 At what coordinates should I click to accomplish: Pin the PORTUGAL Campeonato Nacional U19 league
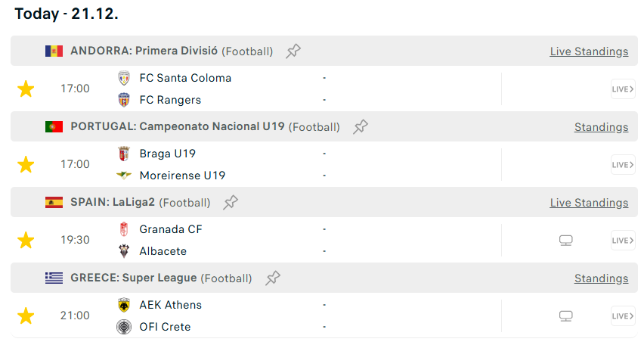coord(361,127)
